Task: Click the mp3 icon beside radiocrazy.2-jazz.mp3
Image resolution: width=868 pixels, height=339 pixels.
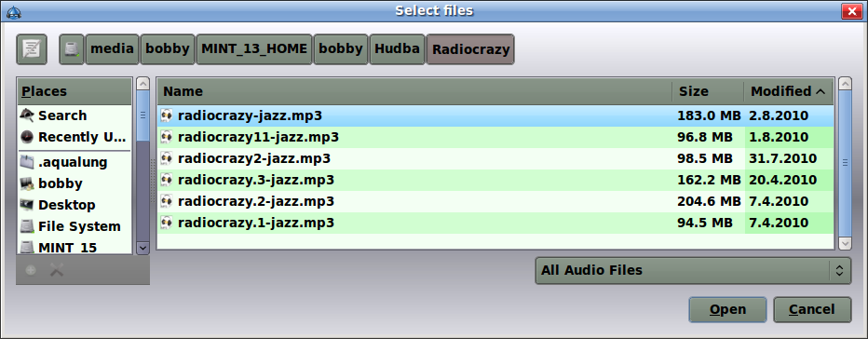Action: click(167, 201)
